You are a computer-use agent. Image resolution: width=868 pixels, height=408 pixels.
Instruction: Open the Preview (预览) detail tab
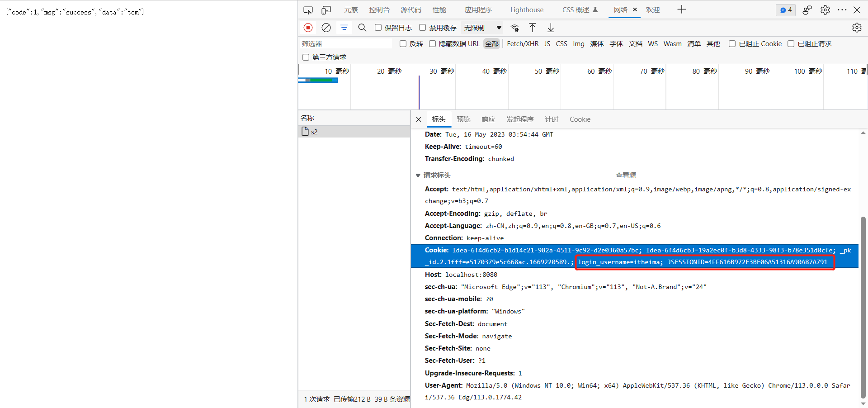coord(463,119)
